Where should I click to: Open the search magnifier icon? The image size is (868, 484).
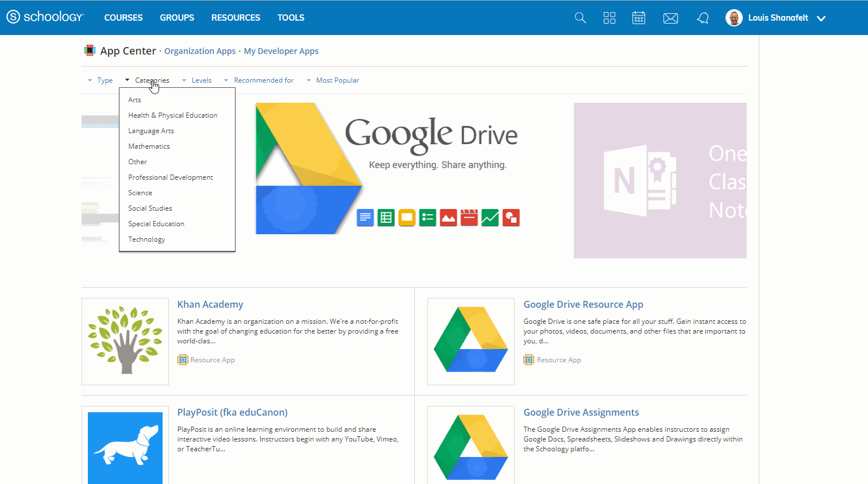coord(580,18)
